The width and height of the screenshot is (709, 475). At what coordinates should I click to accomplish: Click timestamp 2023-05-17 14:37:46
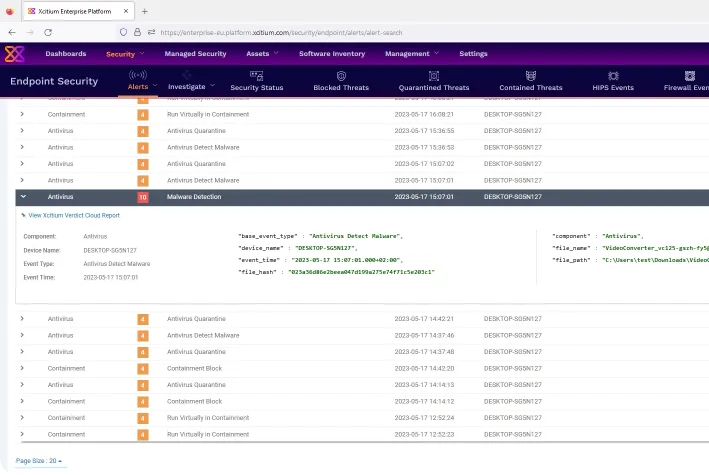pos(424,336)
